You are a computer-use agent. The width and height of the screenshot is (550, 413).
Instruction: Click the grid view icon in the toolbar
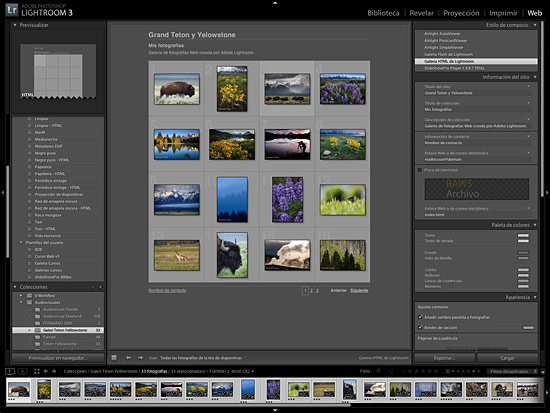tap(114, 358)
